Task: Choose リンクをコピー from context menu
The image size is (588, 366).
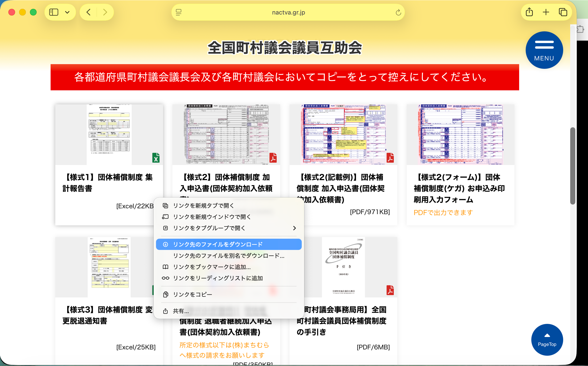Action: point(229,294)
